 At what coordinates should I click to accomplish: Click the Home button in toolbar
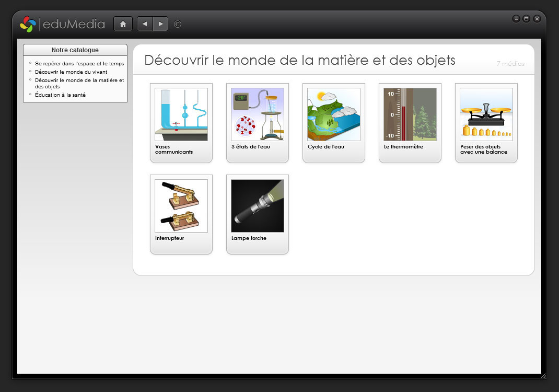(x=123, y=24)
